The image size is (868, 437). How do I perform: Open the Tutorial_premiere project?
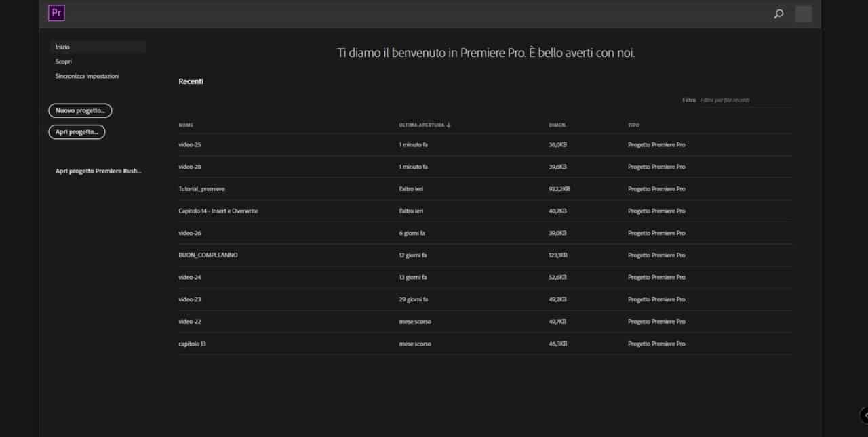(x=201, y=189)
